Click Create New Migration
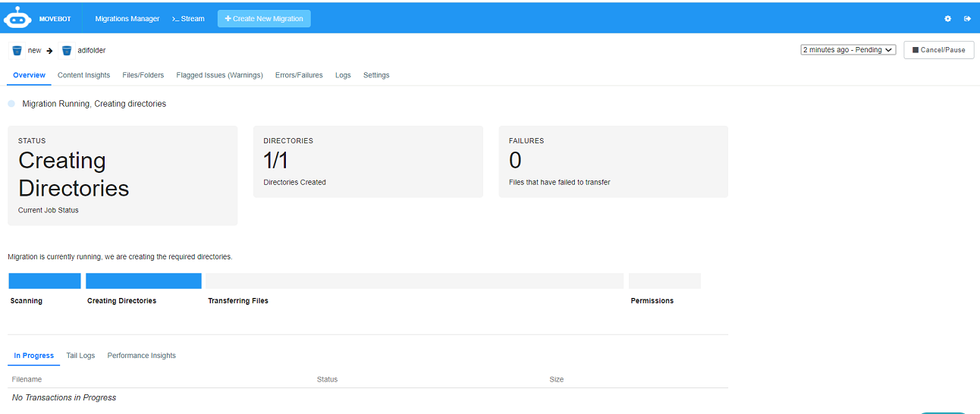Image resolution: width=980 pixels, height=414 pixels. pyautogui.click(x=264, y=19)
